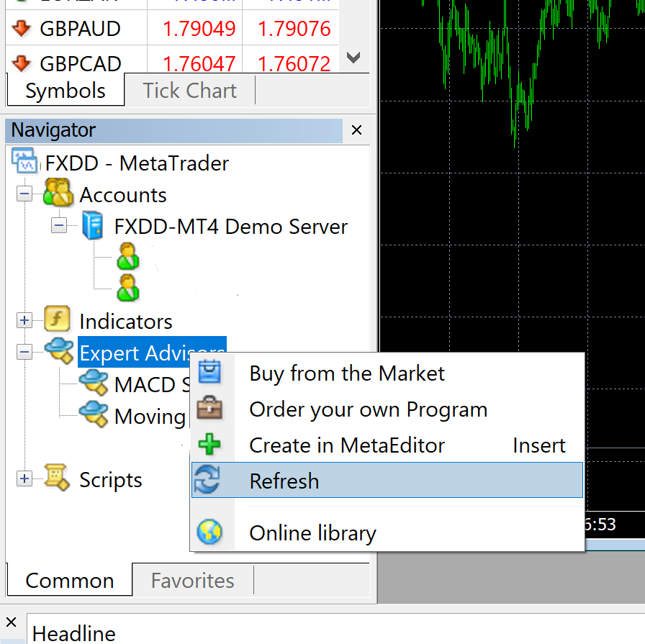This screenshot has width=645, height=644.
Task: Select Refresh from the context menu
Action: (x=387, y=480)
